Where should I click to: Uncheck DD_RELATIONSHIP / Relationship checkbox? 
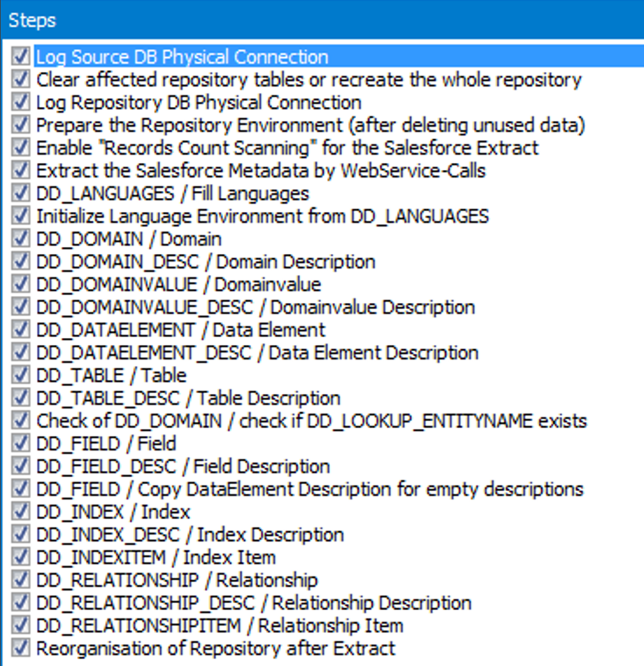[x=20, y=580]
